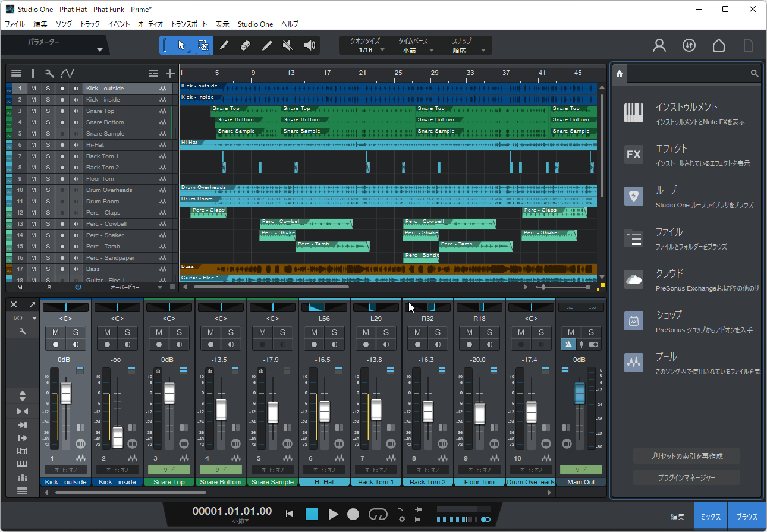The height and width of the screenshot is (532, 767).
Task: Select the Eraser tool in the toolbar
Action: [246, 45]
